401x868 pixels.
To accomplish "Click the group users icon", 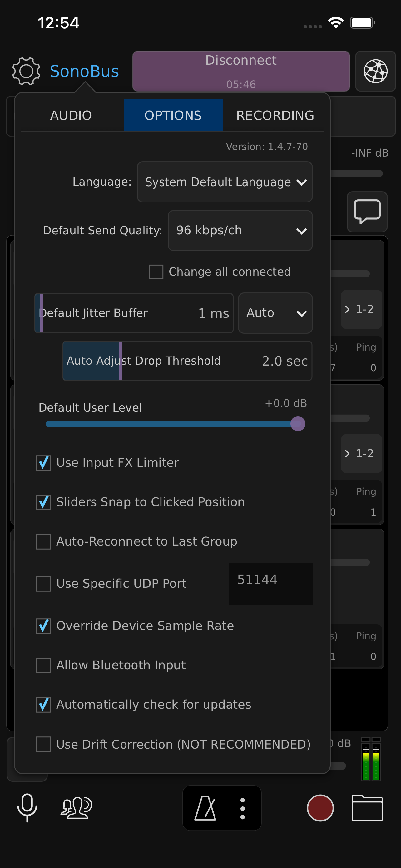I will [77, 807].
